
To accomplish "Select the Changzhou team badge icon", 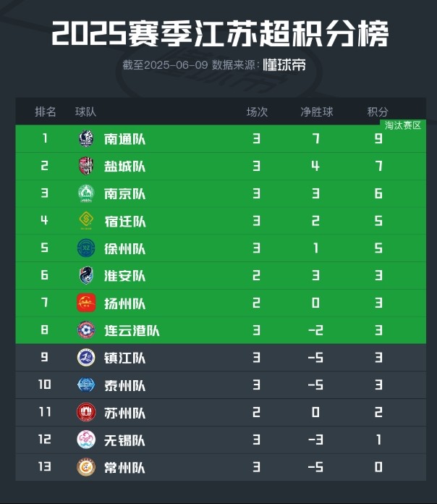I will pyautogui.click(x=86, y=467).
